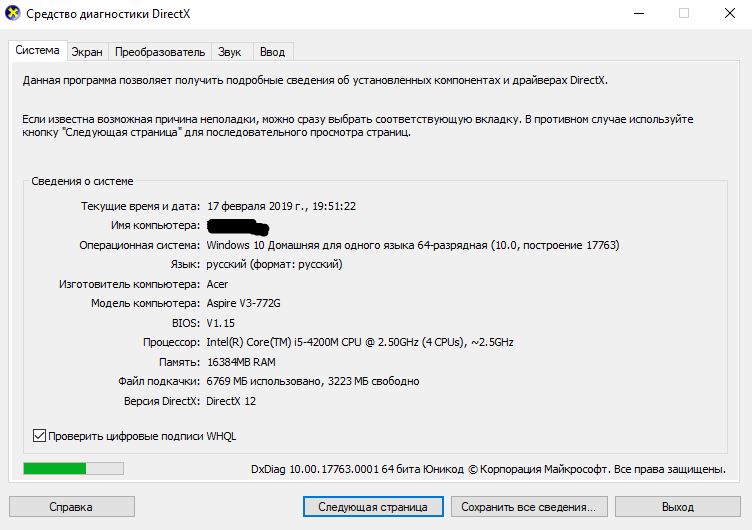Click the Язык label
Screen dimensions: 752x530
coord(185,264)
